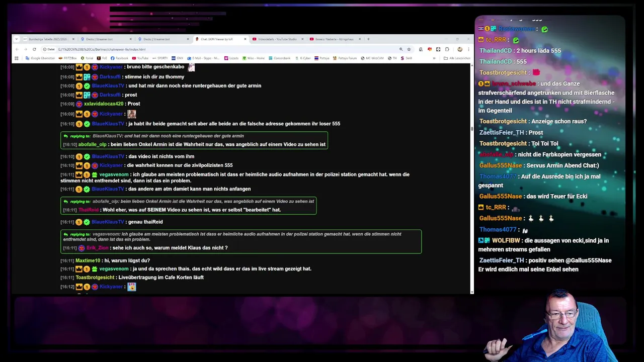Open the FRITZ!Box bookmark
This screenshot has height=362, width=644.
67,58
